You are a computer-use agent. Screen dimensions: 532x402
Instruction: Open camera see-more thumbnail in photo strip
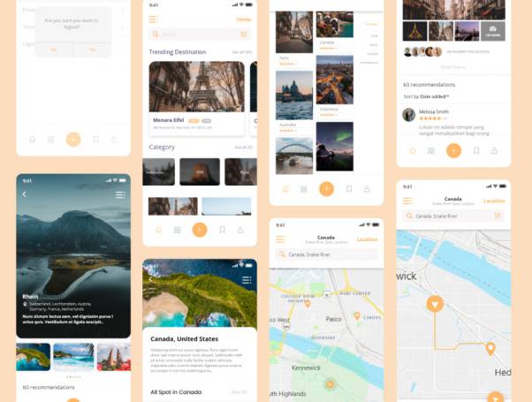pyautogui.click(x=492, y=31)
